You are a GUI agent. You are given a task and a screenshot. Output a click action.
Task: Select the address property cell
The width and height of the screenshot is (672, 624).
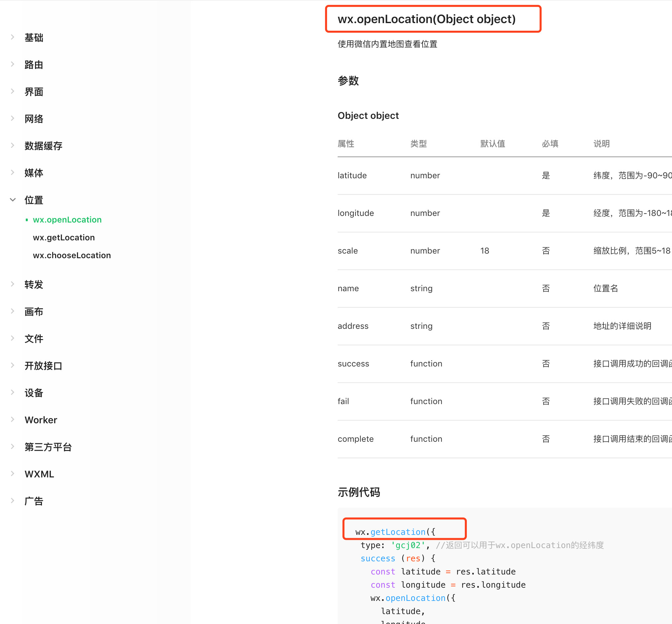(x=353, y=326)
